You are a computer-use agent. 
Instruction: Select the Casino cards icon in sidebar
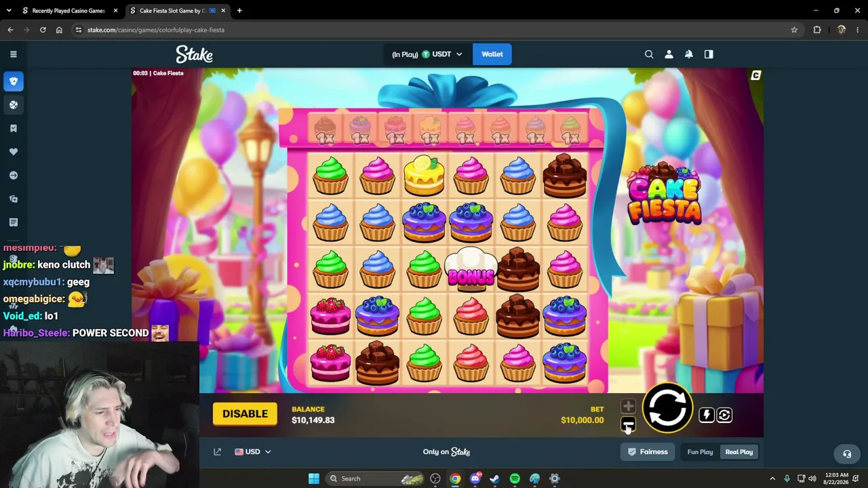14,81
